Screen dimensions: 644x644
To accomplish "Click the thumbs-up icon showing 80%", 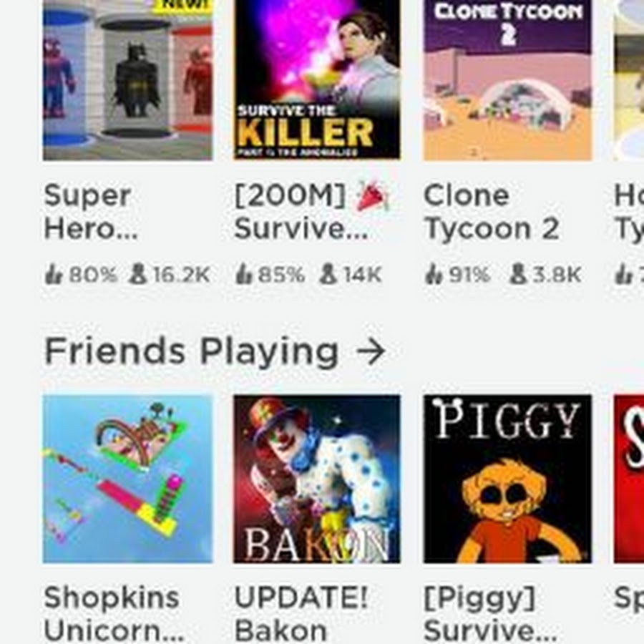I will (54, 274).
